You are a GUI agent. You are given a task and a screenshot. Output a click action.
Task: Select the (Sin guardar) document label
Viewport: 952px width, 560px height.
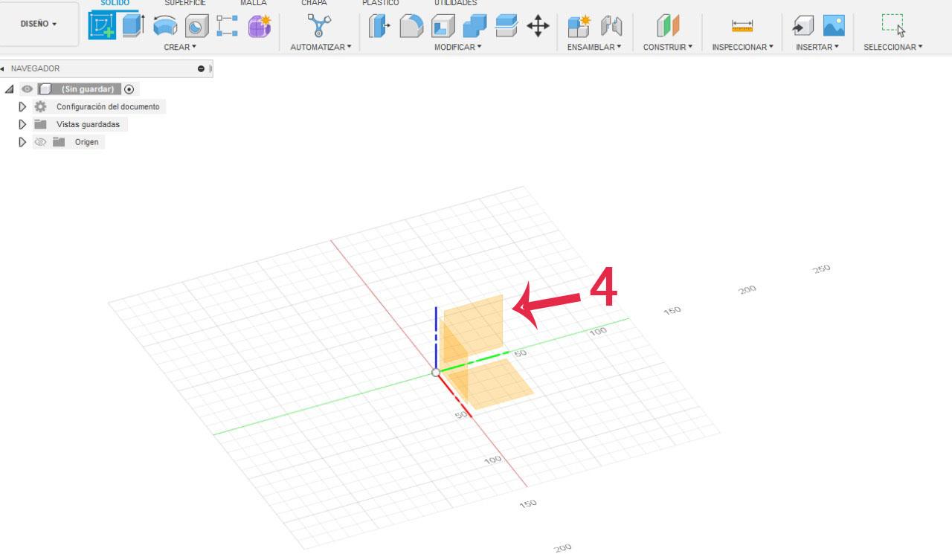pos(88,89)
